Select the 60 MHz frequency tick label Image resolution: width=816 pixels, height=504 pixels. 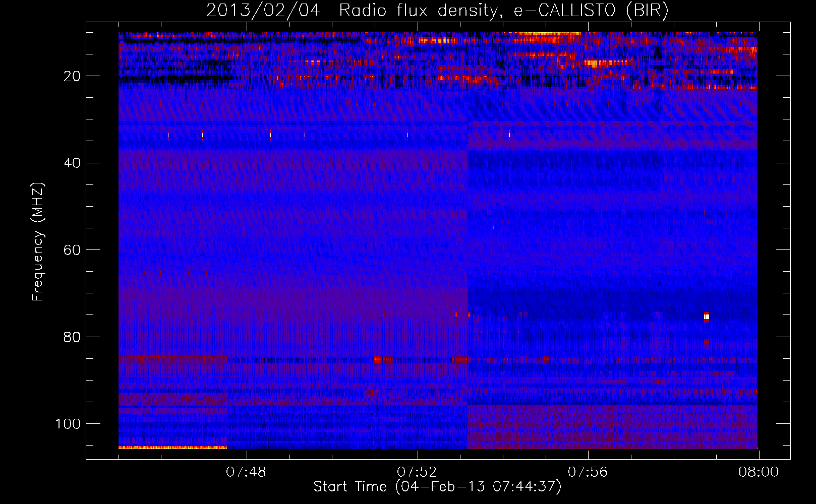pos(73,250)
